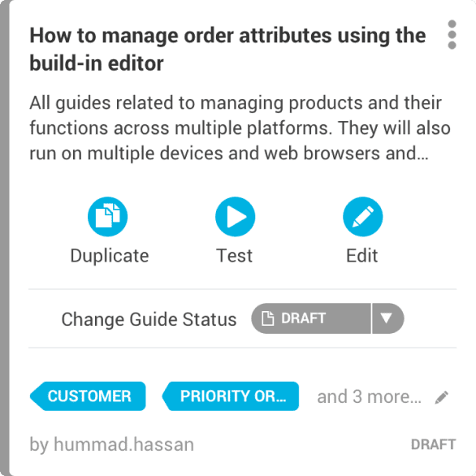Click the Duplicate label
Image resolution: width=476 pixels, height=476 pixels.
coord(110,256)
